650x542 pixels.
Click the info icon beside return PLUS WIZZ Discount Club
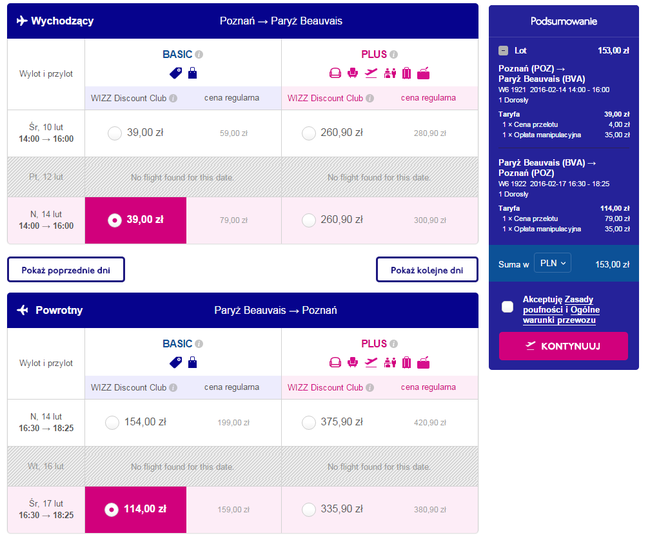click(x=370, y=387)
